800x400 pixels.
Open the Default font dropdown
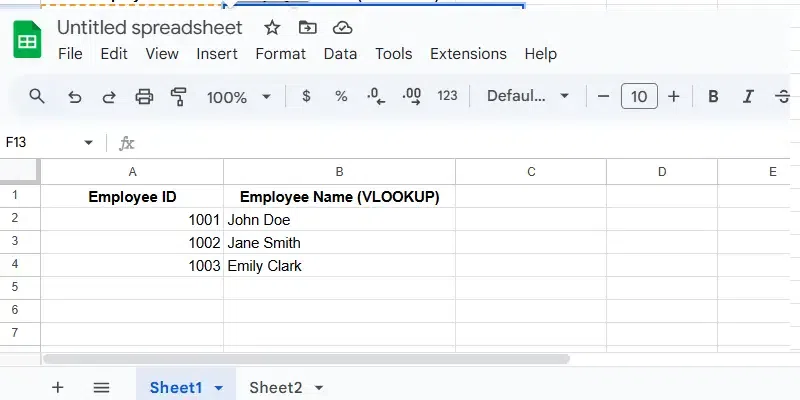528,96
